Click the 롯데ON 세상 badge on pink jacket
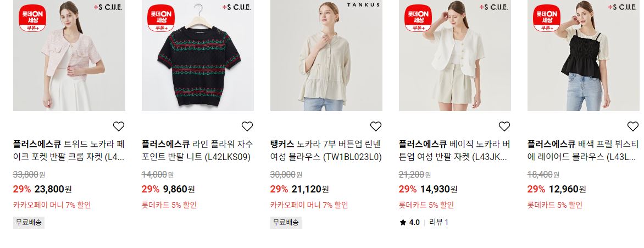644x248 pixels. tap(32, 18)
